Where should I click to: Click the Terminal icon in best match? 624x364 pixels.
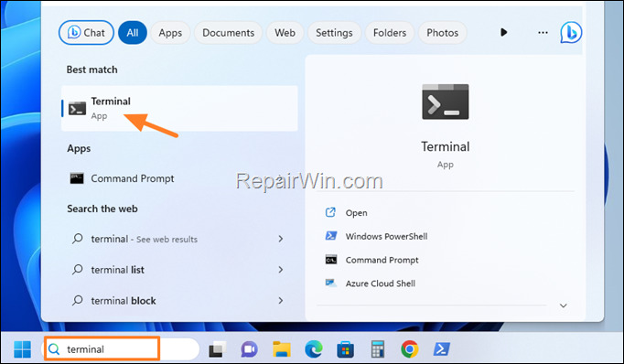point(77,108)
